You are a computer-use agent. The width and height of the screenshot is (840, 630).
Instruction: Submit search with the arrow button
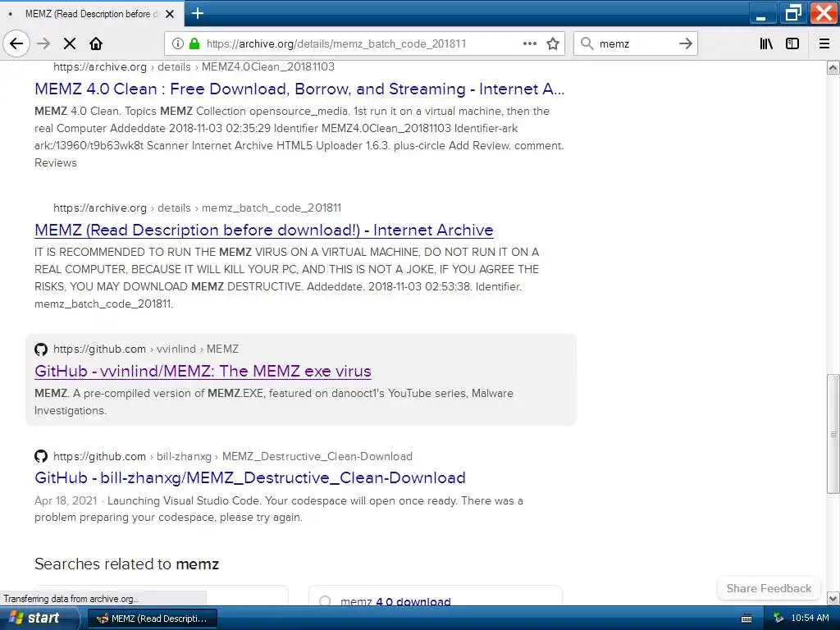(685, 43)
